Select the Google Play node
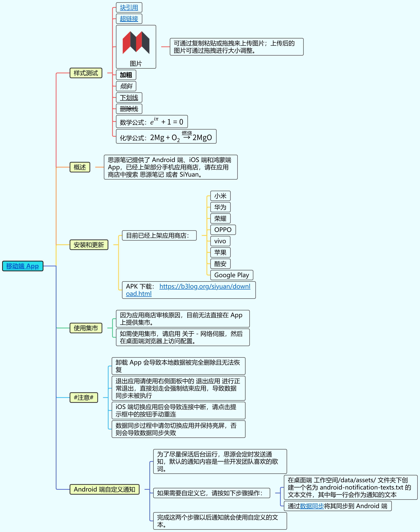420x532 pixels. tap(232, 275)
